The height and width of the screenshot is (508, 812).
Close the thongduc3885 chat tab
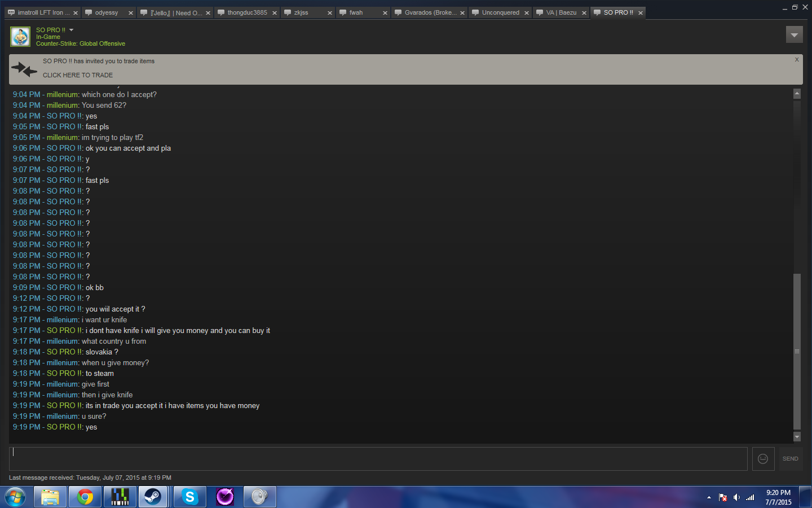[x=275, y=13]
